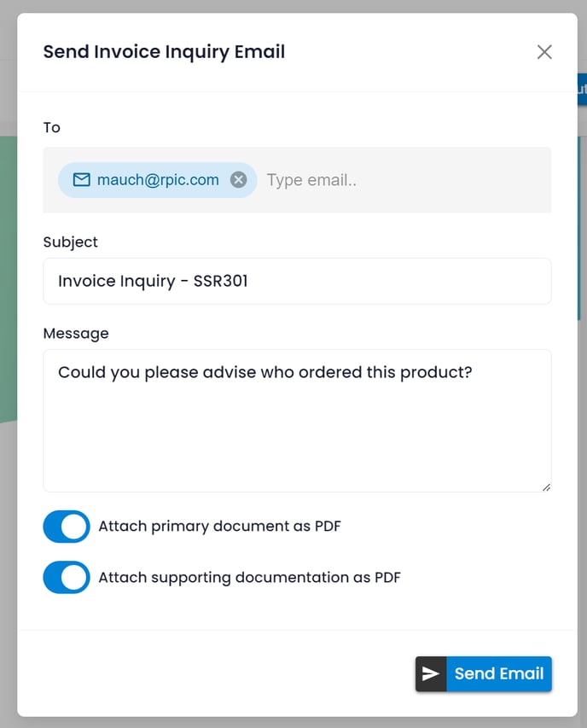This screenshot has height=728, width=587.
Task: Turn off Attach supporting documentation as PDF switch
Action: 67,578
